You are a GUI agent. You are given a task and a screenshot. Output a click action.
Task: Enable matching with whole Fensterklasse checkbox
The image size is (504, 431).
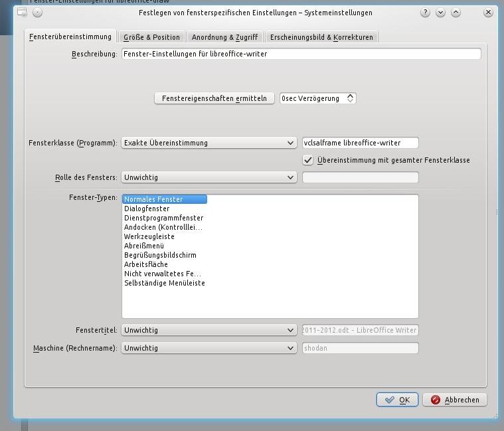click(x=308, y=160)
